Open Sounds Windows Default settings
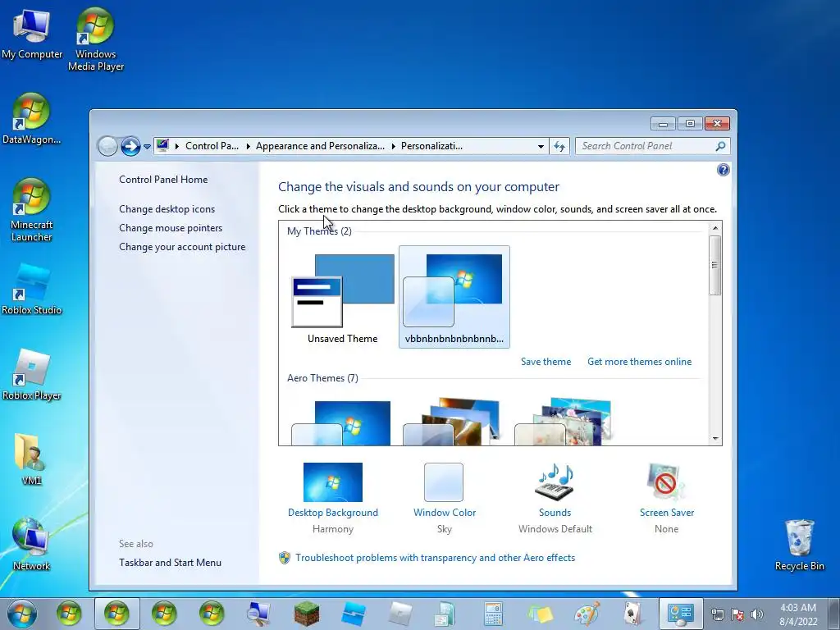 click(x=555, y=498)
